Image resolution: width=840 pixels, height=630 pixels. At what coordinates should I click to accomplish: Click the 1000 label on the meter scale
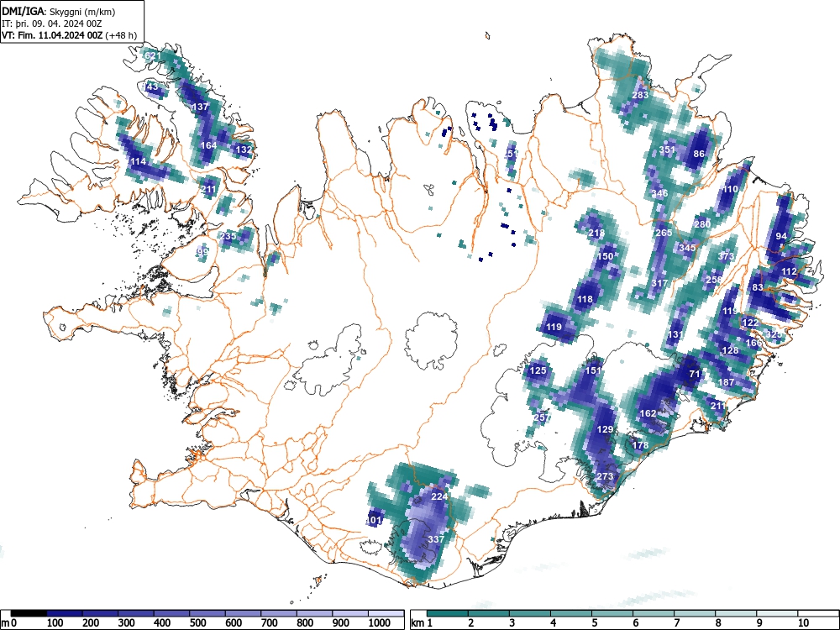(380, 623)
